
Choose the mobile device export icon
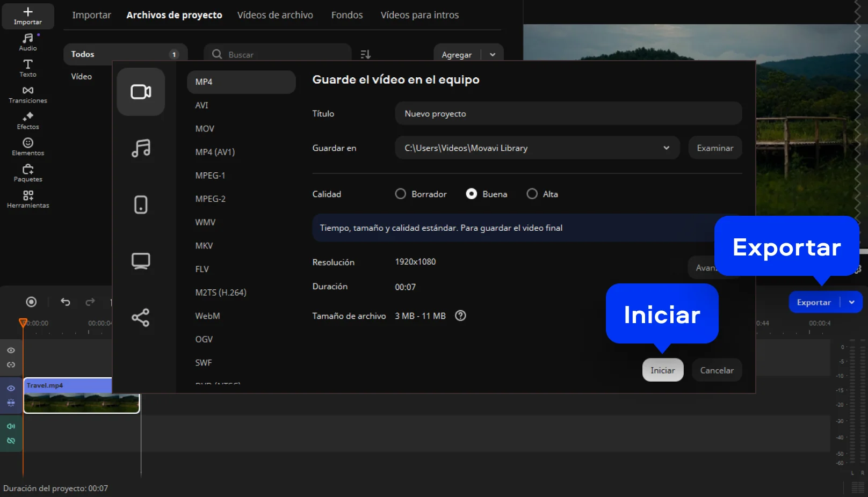(x=141, y=204)
